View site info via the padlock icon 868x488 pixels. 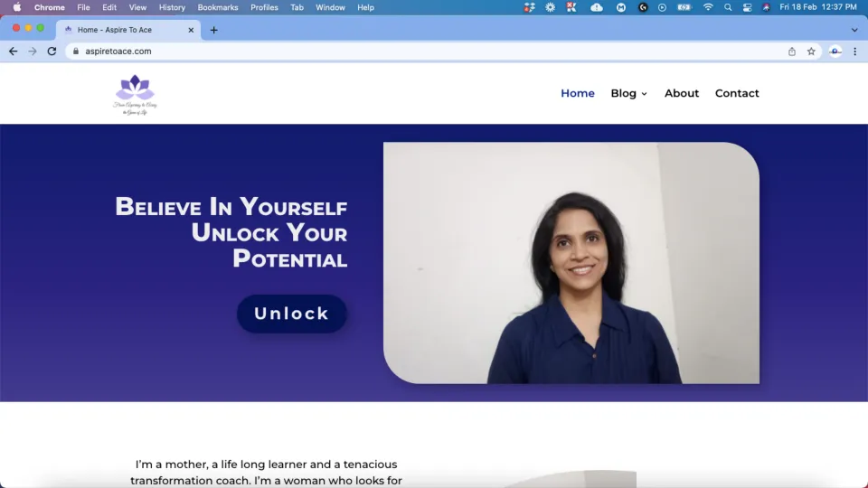77,52
